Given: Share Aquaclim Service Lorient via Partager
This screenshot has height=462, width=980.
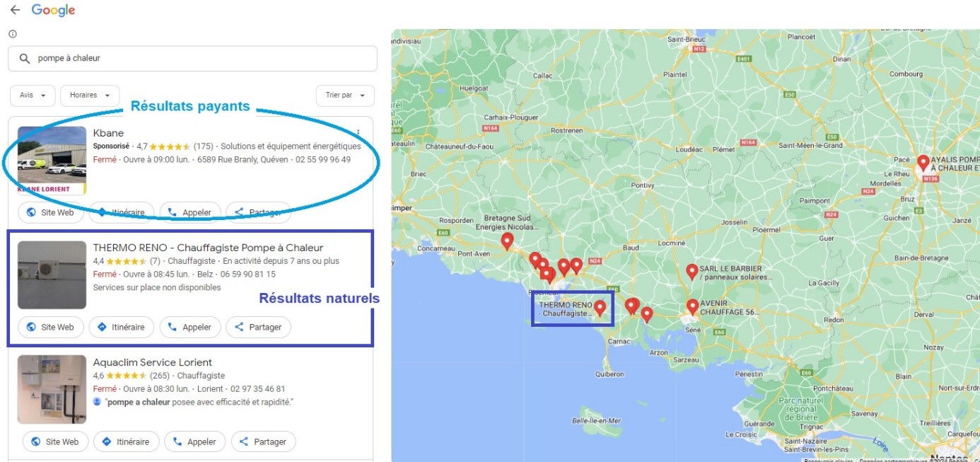Looking at the screenshot, I should click(263, 442).
